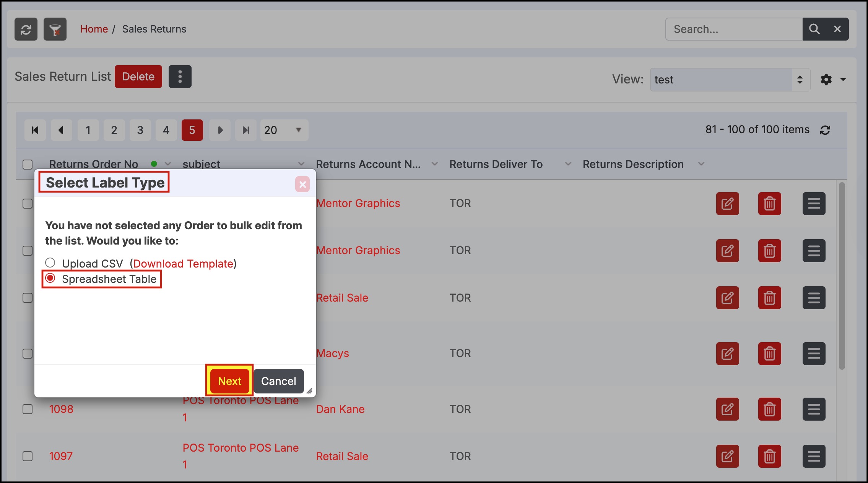Go to first page of list
The width and height of the screenshot is (868, 483).
coord(35,130)
